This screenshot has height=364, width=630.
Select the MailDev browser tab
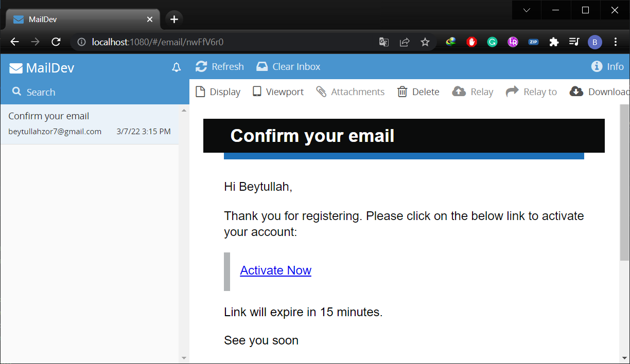tap(77, 19)
